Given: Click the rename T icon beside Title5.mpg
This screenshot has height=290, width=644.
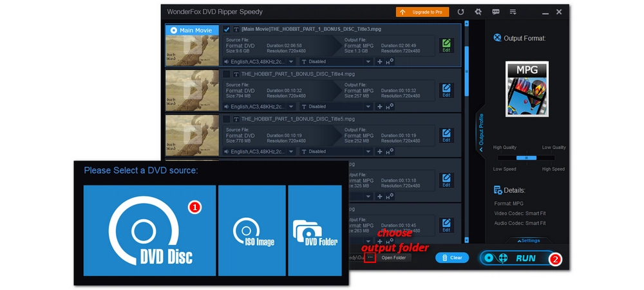Looking at the screenshot, I should coord(236,119).
